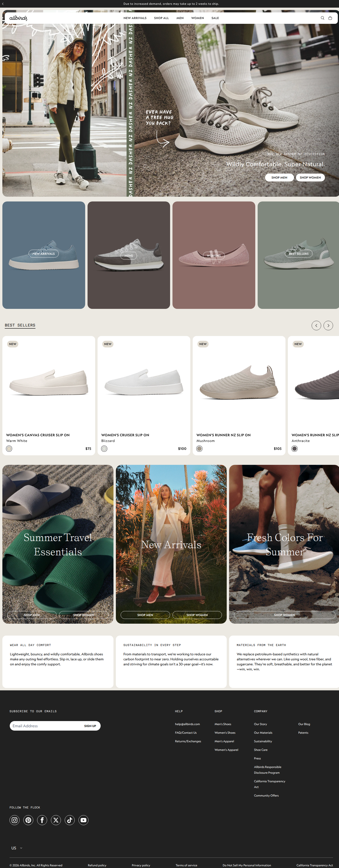Select Blizzard color swatch
This screenshot has width=339, height=868.
pyautogui.click(x=104, y=448)
